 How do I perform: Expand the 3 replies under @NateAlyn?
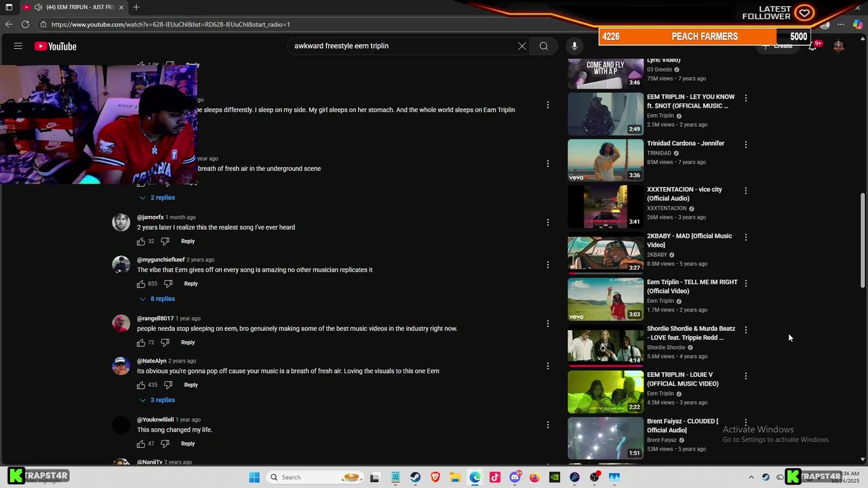(157, 400)
